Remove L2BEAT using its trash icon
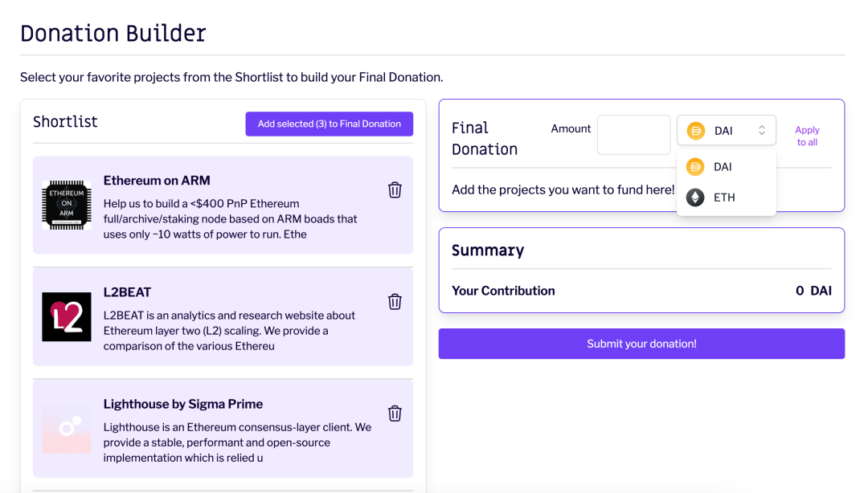The width and height of the screenshot is (868, 493). [395, 302]
